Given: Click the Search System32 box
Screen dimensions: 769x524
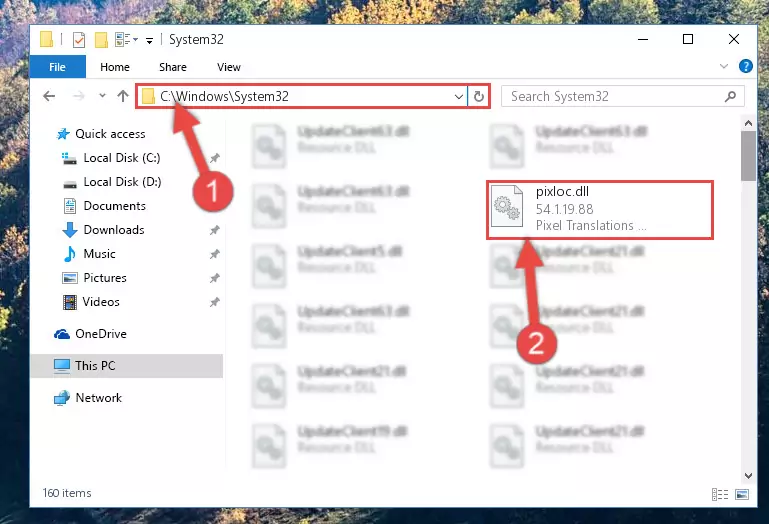Looking at the screenshot, I should 622,96.
